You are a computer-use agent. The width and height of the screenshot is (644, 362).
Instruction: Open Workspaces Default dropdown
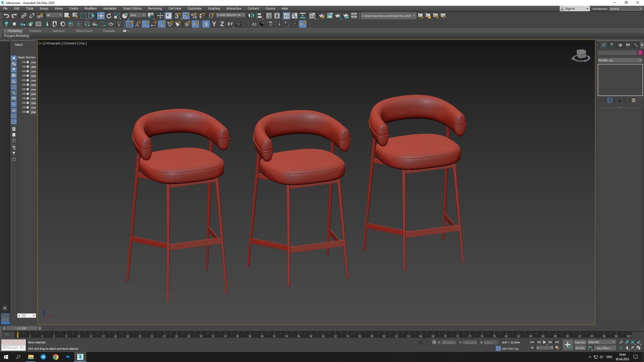click(x=626, y=9)
